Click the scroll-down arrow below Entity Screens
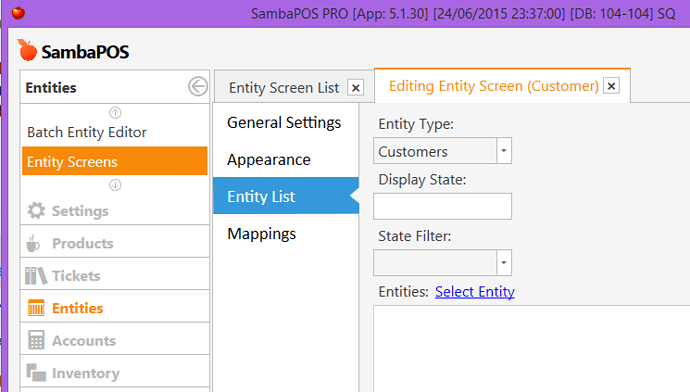Screen dimensions: 690x392 point(115,185)
